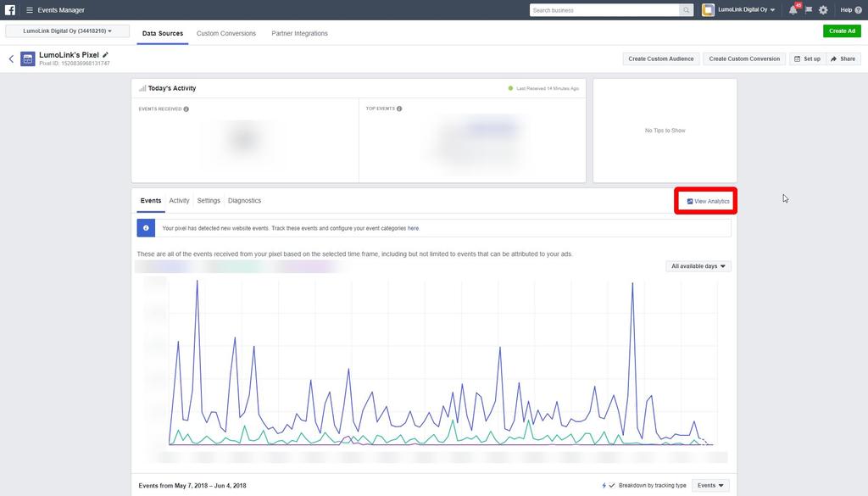Click the Today's Activity bar chart icon

pyautogui.click(x=142, y=88)
